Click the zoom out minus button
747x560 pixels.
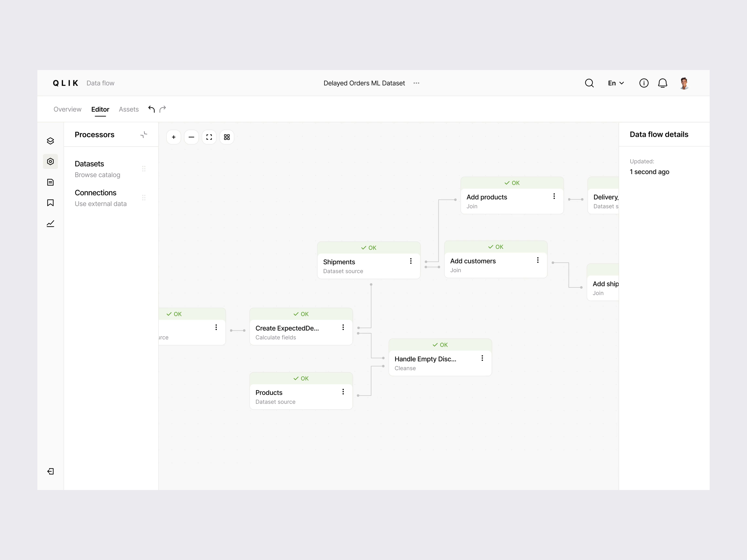191,137
